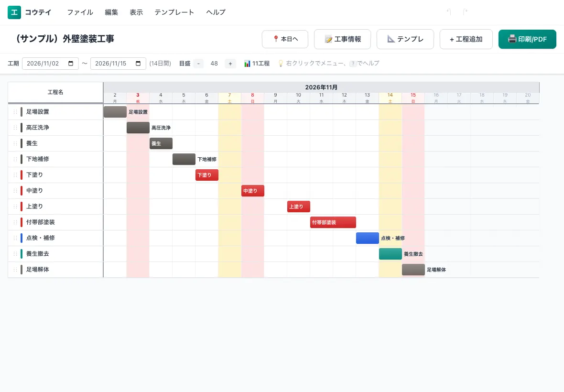Click the end date field 2026/11/15
Viewport: 564px width, 392px height.
[x=118, y=64]
